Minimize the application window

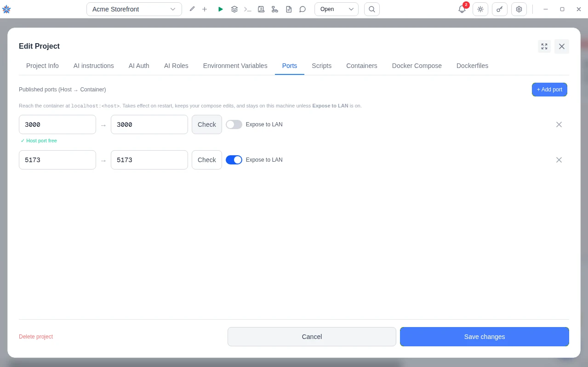tap(546, 9)
